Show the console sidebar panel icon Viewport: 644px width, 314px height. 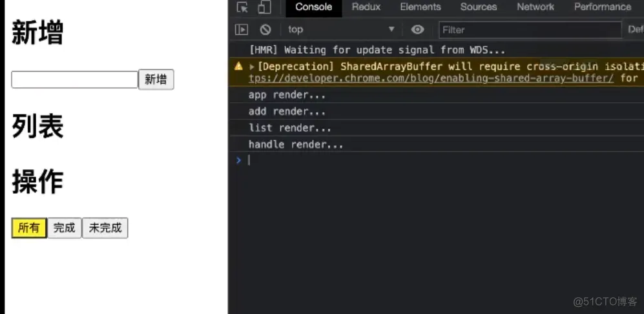(x=242, y=30)
